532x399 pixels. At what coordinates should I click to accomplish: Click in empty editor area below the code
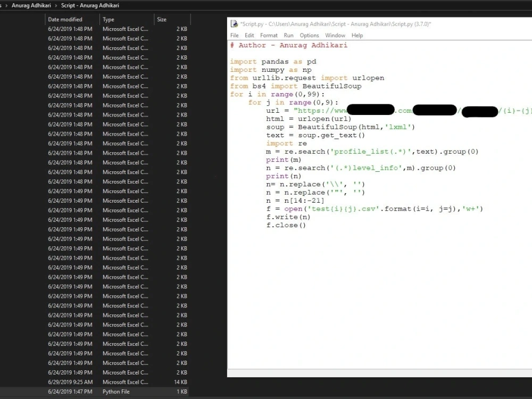point(379,298)
